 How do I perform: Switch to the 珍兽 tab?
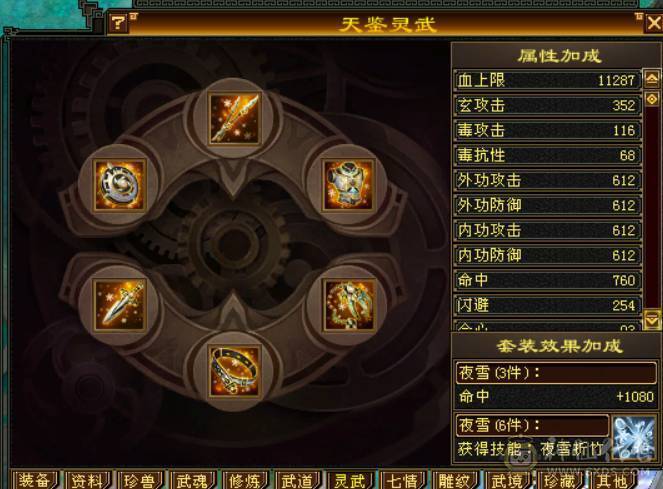140,480
